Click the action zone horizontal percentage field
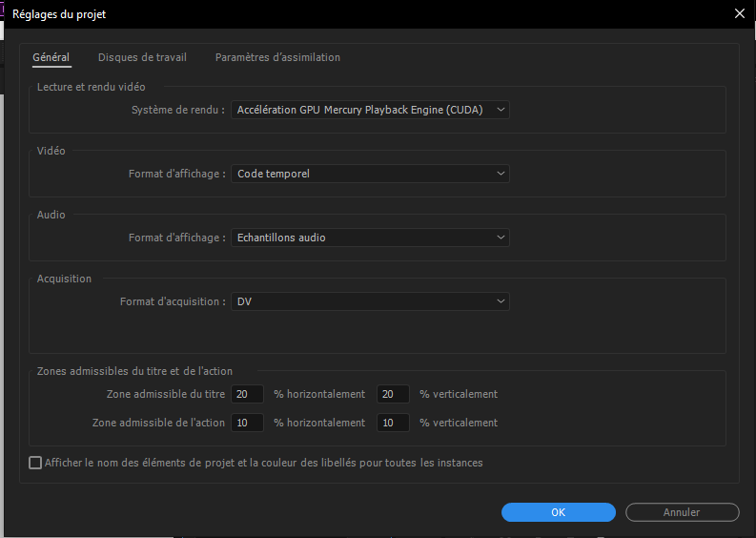This screenshot has height=538, width=756. tap(247, 423)
